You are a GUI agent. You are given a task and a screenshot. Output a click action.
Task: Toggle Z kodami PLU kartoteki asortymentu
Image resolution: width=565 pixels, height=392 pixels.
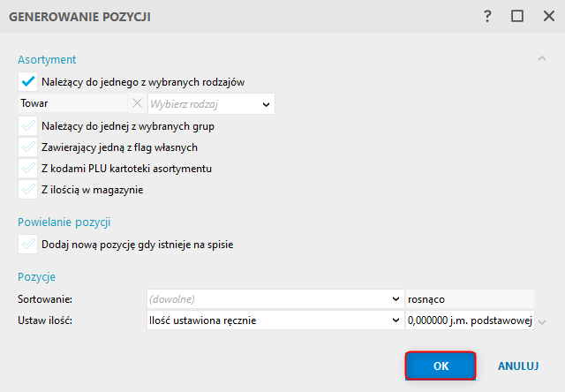[x=27, y=168]
